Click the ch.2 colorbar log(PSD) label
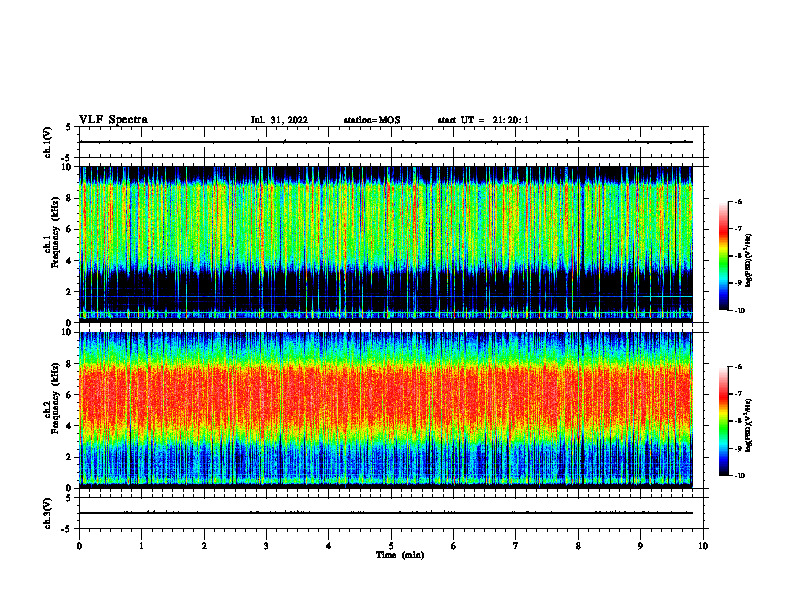The height and width of the screenshot is (612, 792). coord(749,425)
